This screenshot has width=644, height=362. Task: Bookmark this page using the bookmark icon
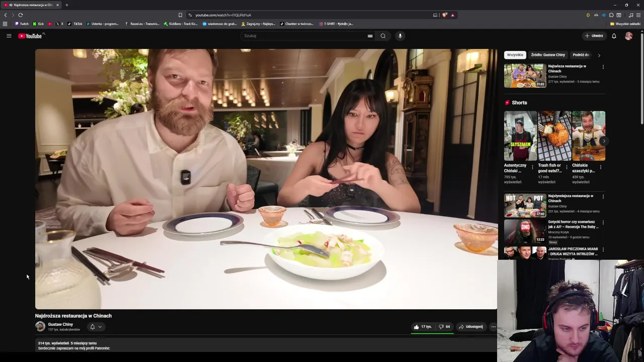click(180, 15)
